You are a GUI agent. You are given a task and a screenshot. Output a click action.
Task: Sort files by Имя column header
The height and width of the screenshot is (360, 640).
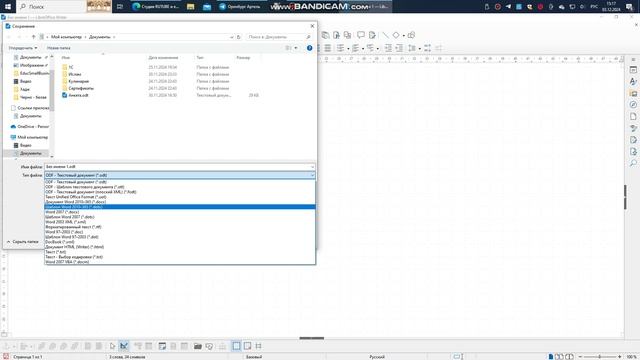tap(65, 58)
